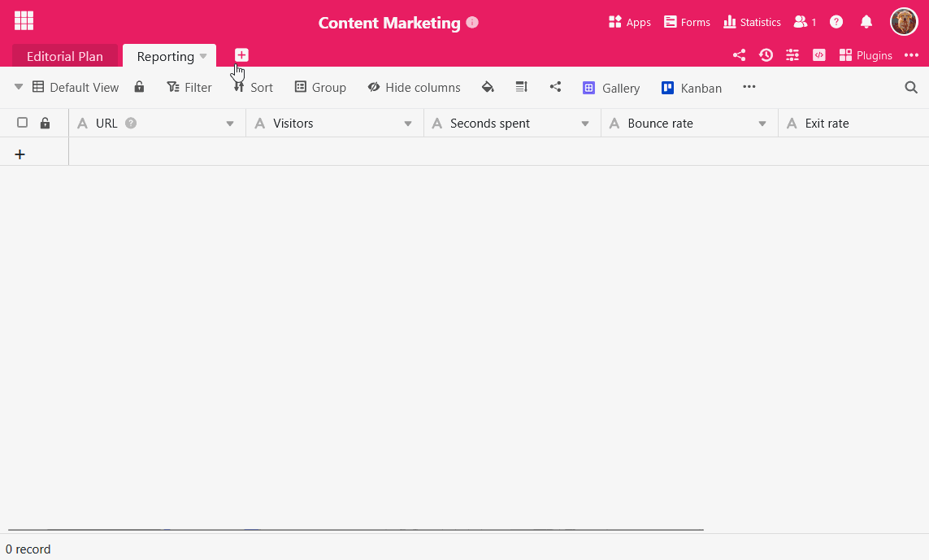Viewport: 929px width, 560px height.
Task: Toggle the select all rows checkbox
Action: (23, 123)
